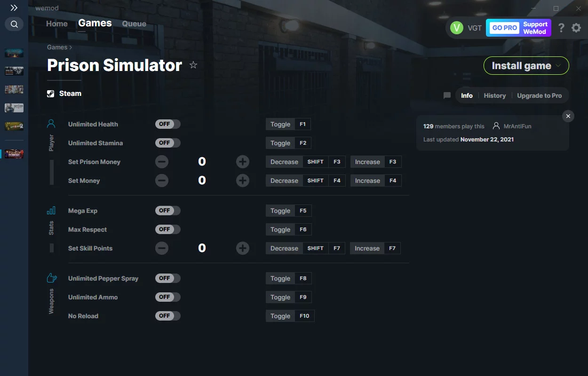Viewport: 588px width, 376px height.
Task: Switch to the History tab
Action: 495,95
